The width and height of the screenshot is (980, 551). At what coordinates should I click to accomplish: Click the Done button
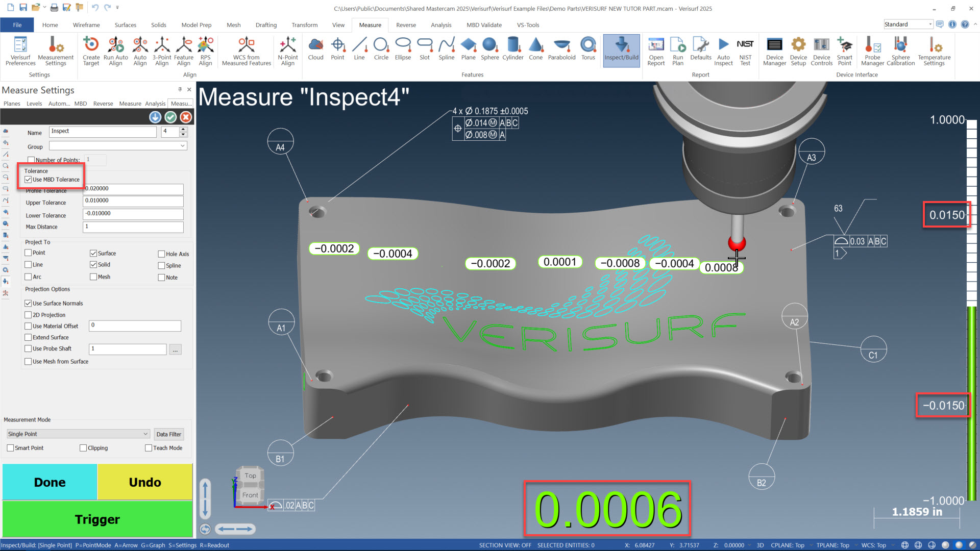(50, 482)
